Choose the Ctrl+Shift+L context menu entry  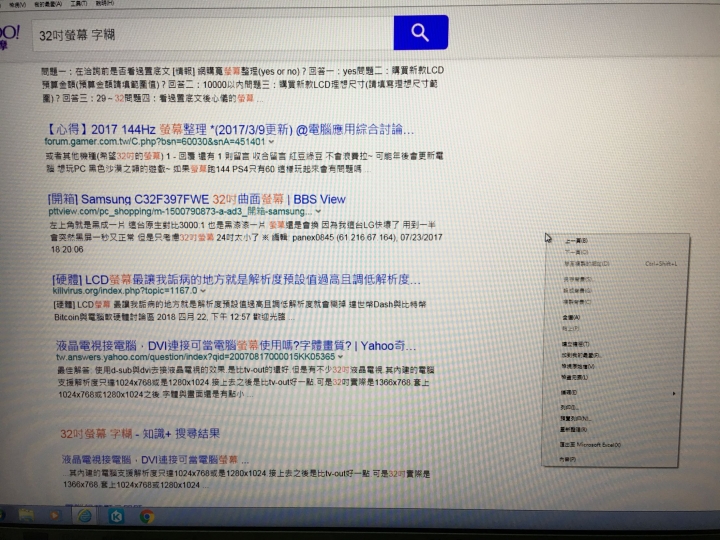(x=620, y=264)
